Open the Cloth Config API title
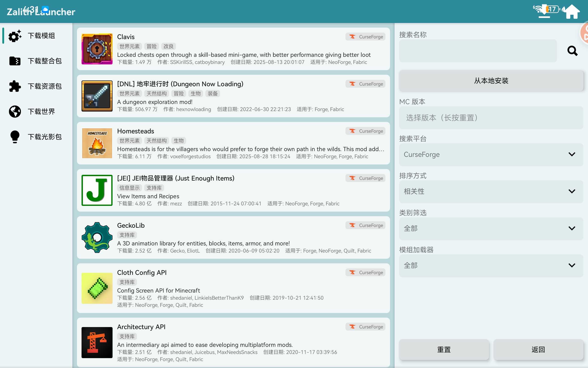 click(x=142, y=273)
